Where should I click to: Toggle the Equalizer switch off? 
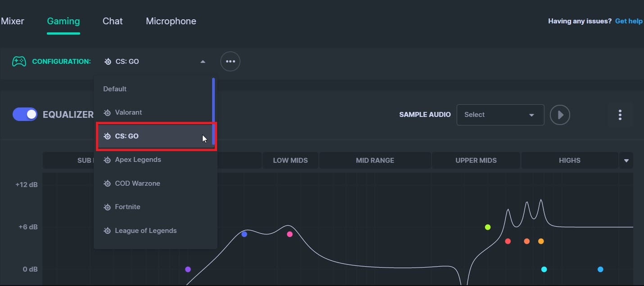(x=25, y=115)
